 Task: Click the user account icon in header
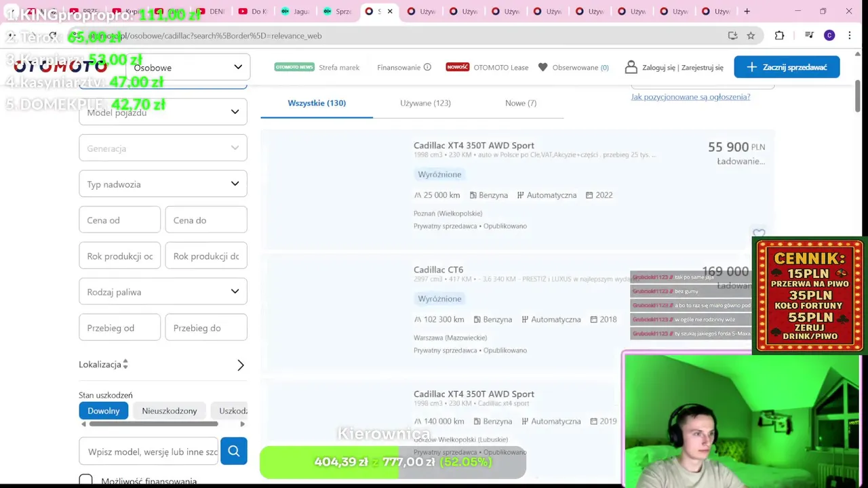[x=631, y=67]
